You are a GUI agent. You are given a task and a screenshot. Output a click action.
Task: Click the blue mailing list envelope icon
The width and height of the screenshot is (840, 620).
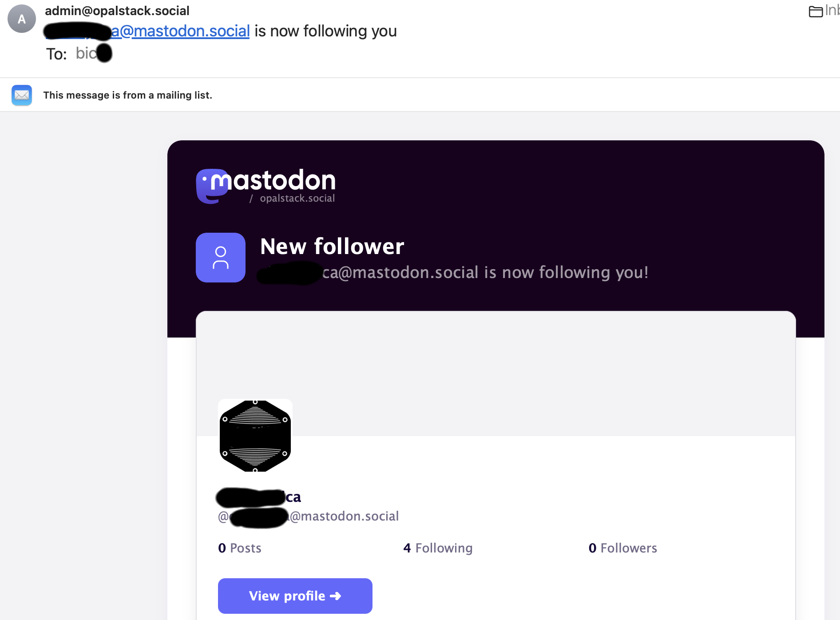click(22, 95)
